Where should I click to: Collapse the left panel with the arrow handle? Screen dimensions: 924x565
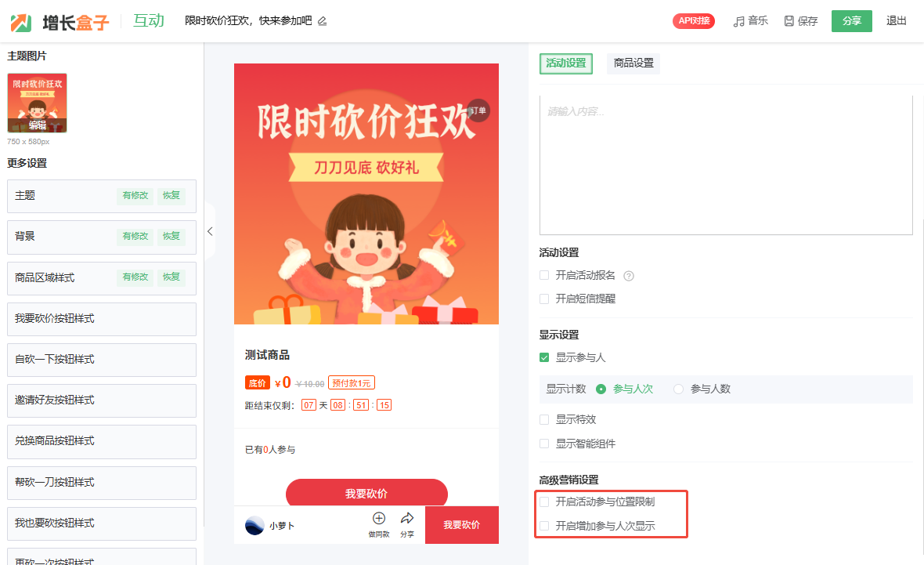(210, 231)
